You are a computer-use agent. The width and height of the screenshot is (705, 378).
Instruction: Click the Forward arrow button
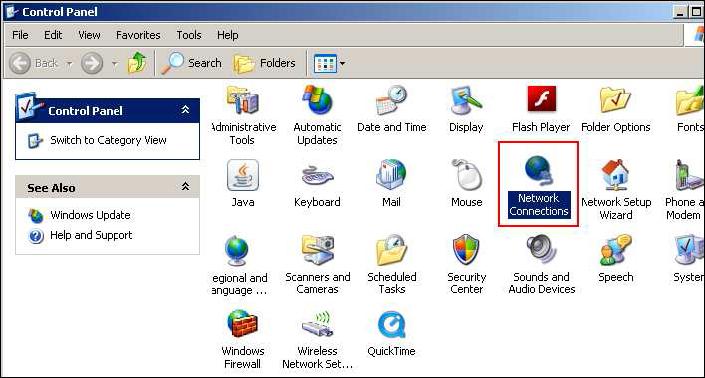[x=92, y=63]
